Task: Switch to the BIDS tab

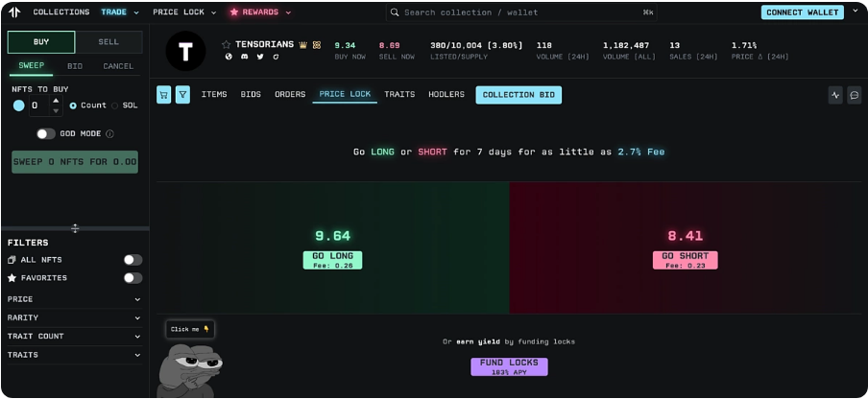Action: point(251,95)
